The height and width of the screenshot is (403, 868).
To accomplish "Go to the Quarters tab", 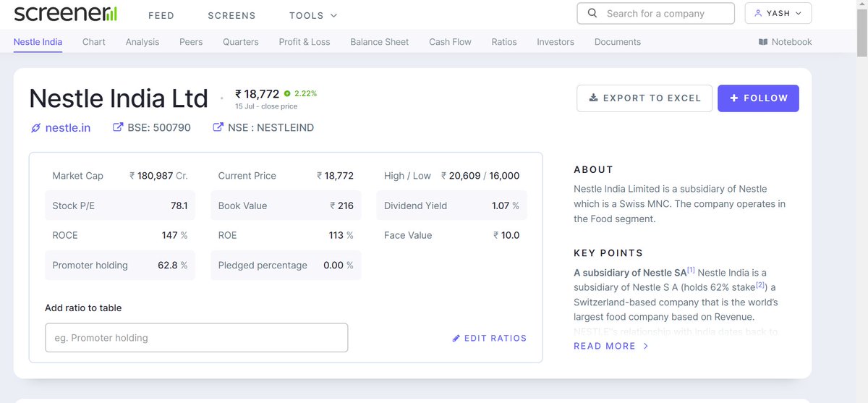I will click(241, 42).
